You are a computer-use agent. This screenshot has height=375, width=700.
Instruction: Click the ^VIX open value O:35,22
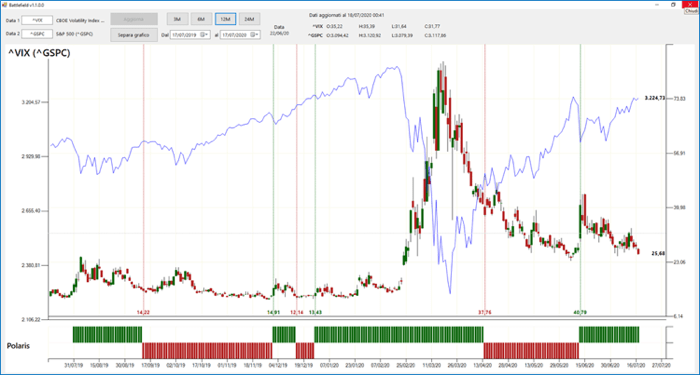(x=334, y=26)
